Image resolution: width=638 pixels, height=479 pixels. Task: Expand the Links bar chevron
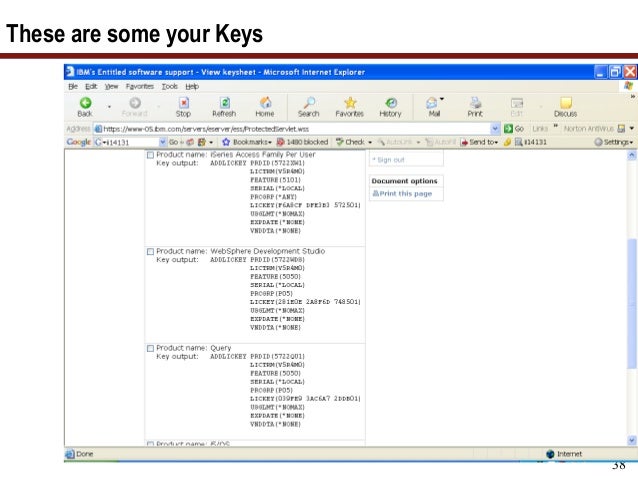click(x=555, y=126)
